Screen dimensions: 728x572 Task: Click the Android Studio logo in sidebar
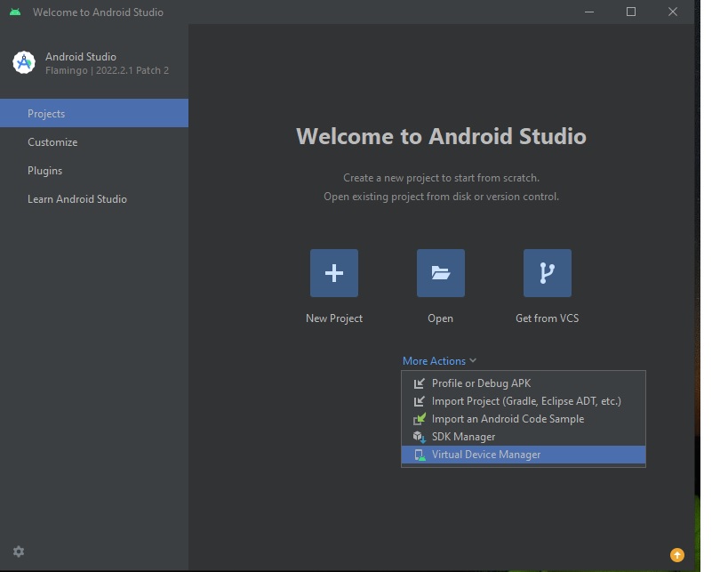click(x=23, y=62)
